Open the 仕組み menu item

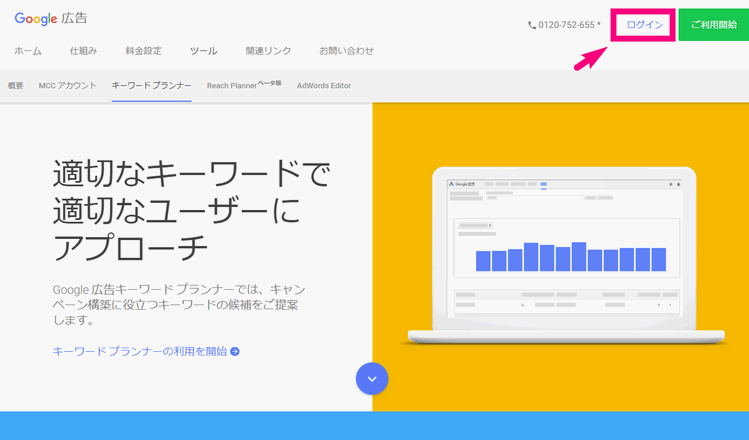(83, 51)
